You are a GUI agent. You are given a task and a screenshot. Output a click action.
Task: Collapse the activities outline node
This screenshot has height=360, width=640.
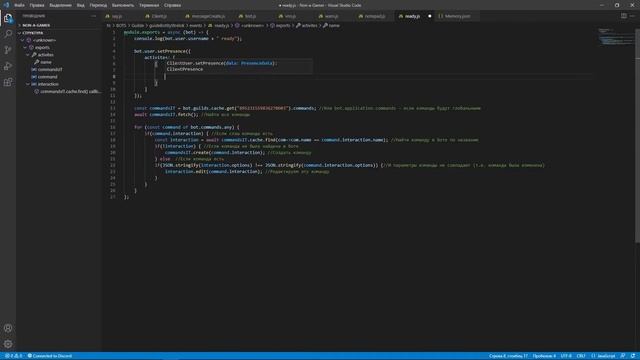pos(28,55)
